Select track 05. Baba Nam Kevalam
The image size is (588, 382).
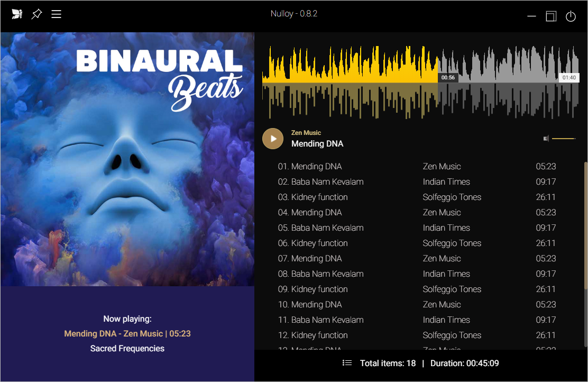coord(417,228)
